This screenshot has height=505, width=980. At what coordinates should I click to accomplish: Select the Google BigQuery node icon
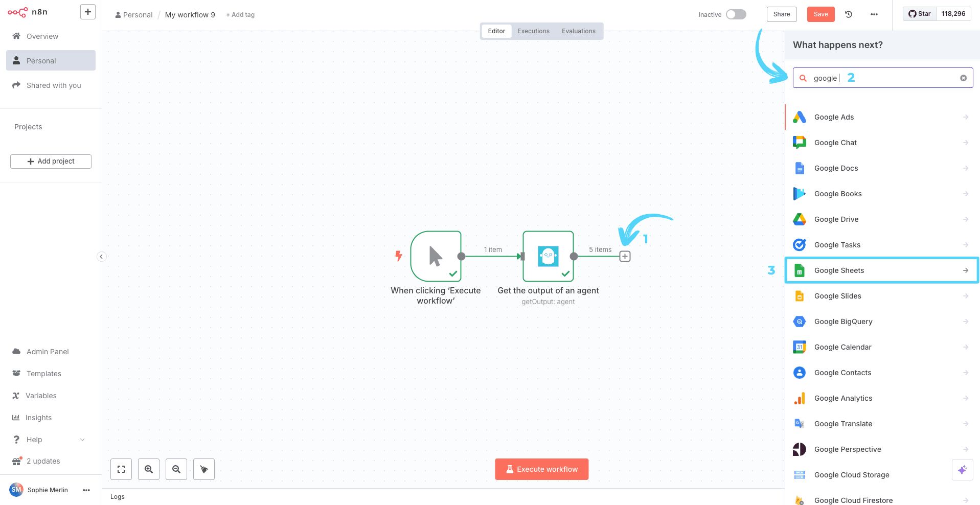(x=800, y=322)
